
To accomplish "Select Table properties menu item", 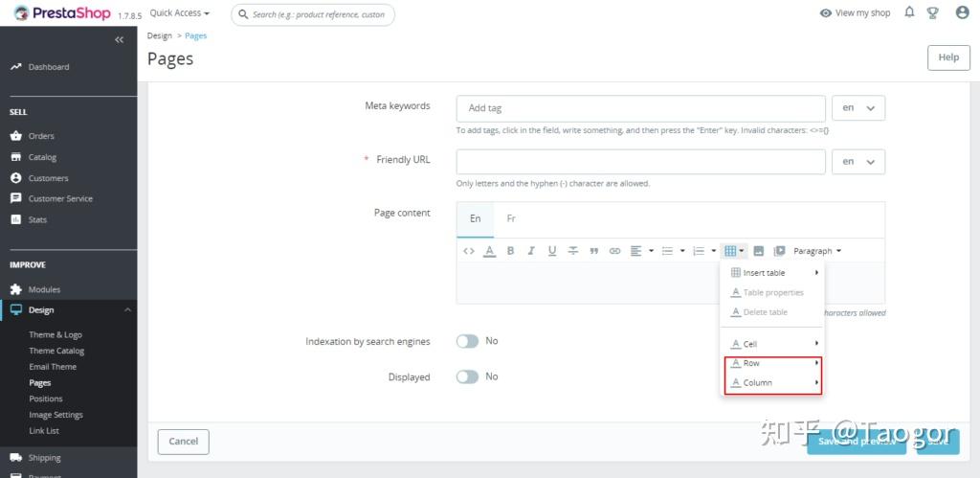I will click(772, 293).
